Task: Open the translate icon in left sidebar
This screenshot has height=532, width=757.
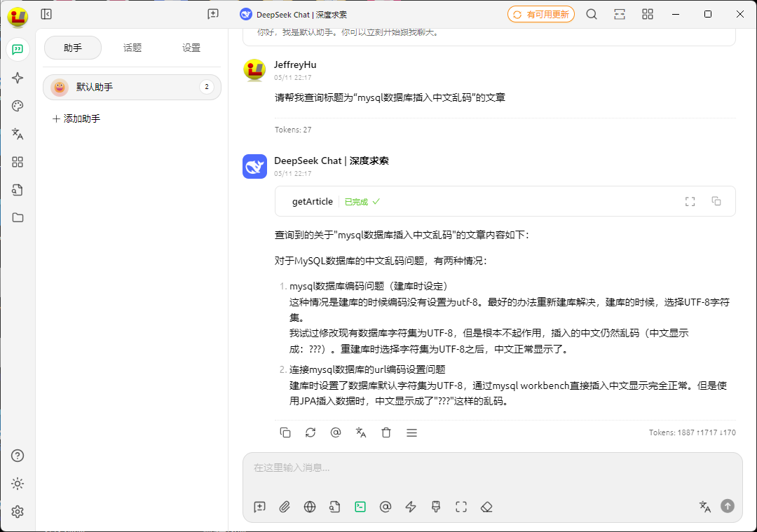Action: (x=18, y=134)
